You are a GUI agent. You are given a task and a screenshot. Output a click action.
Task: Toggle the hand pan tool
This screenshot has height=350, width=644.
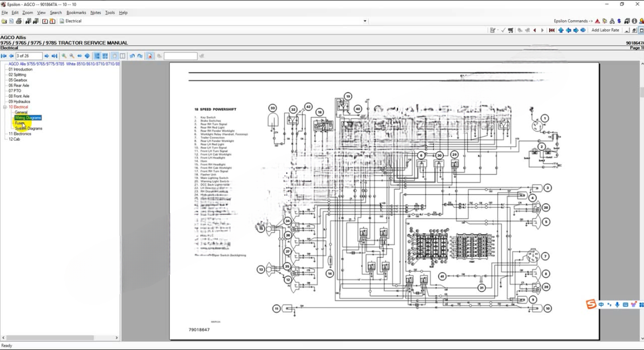(114, 56)
